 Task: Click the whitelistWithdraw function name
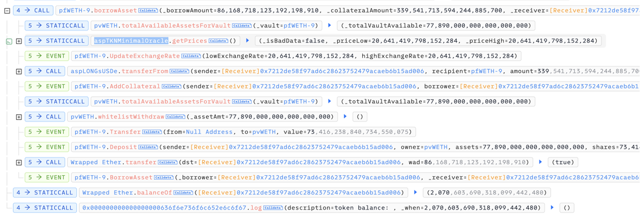coord(131,117)
